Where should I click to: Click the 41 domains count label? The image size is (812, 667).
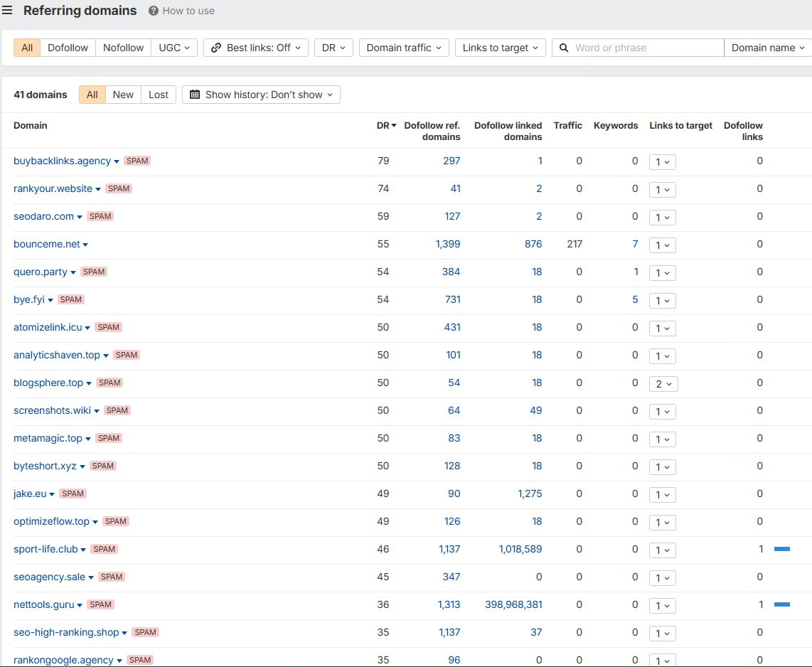click(x=41, y=95)
